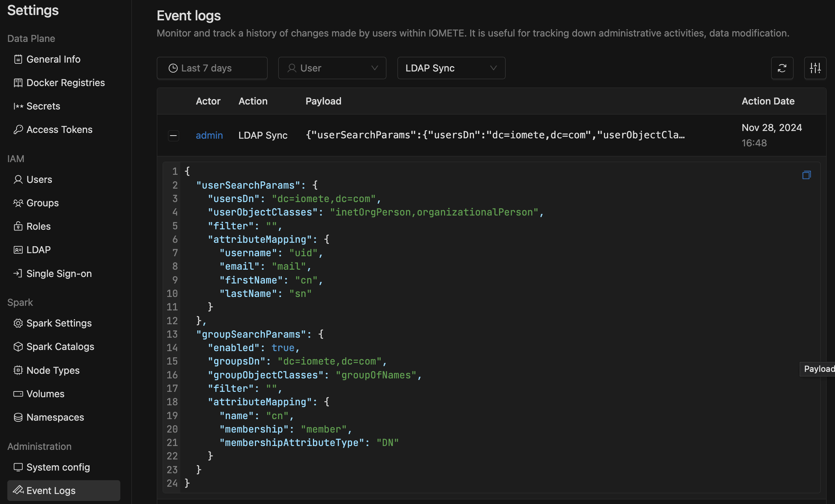Click the "membershipAttributeType" key
The width and height of the screenshot is (835, 504).
[x=292, y=443]
